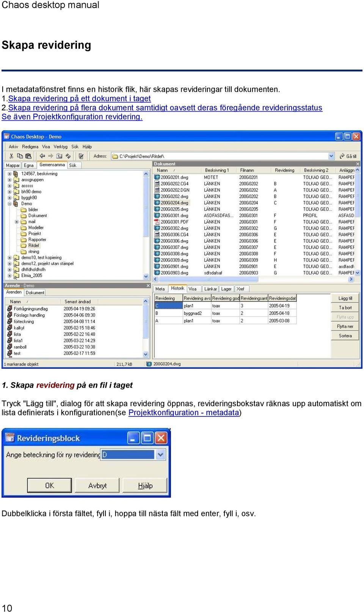Click the icon beside ramboll case

pos(10,347)
